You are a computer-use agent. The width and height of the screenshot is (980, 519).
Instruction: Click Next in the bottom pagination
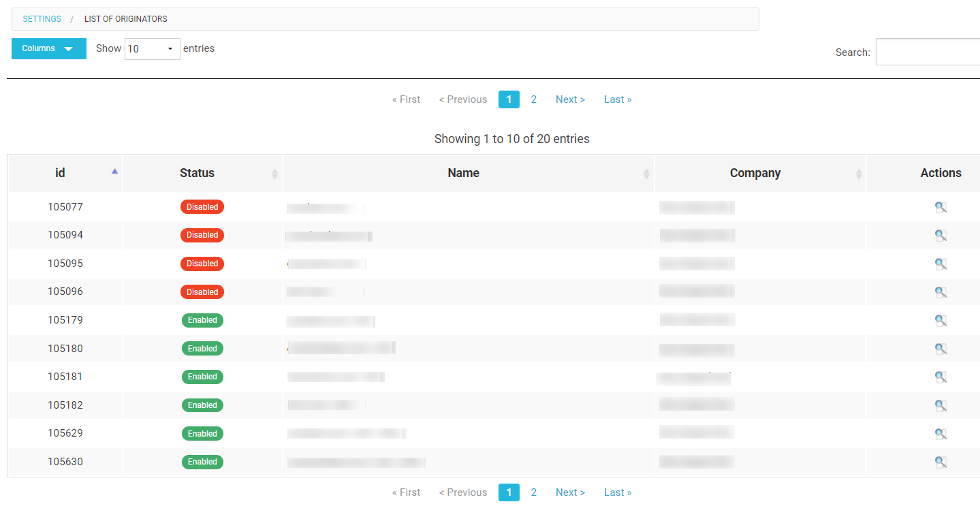click(570, 492)
